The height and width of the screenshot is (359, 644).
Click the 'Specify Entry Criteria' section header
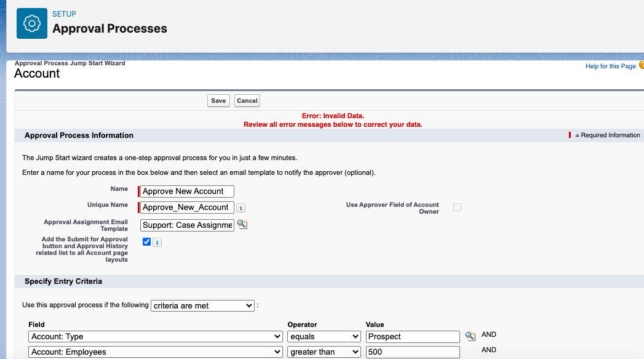tap(63, 281)
